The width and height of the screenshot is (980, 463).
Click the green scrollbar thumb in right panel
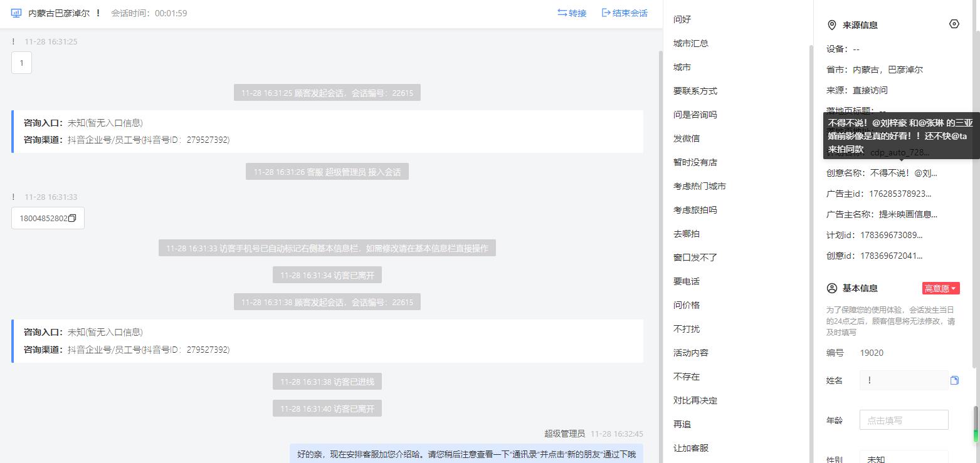tap(975, 424)
